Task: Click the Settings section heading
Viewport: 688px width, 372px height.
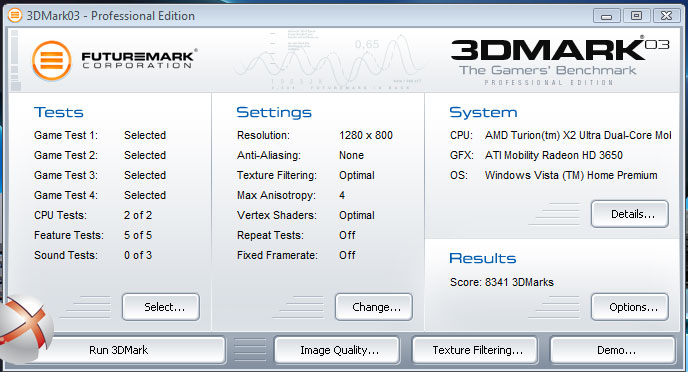Action: click(x=274, y=112)
